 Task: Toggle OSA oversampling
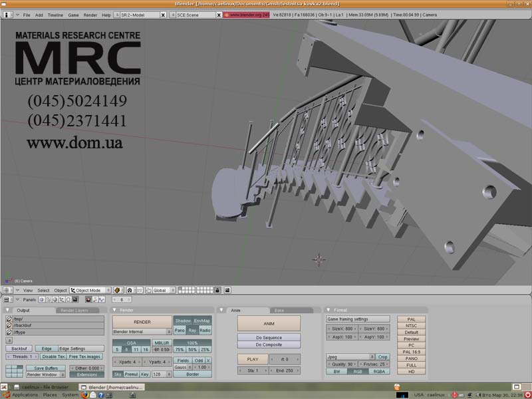coord(131,343)
